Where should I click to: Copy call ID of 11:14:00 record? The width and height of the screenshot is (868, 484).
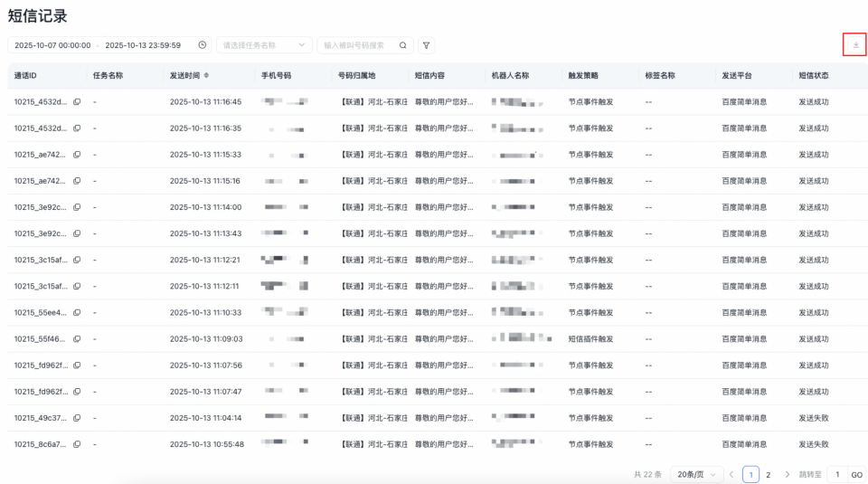(77, 207)
